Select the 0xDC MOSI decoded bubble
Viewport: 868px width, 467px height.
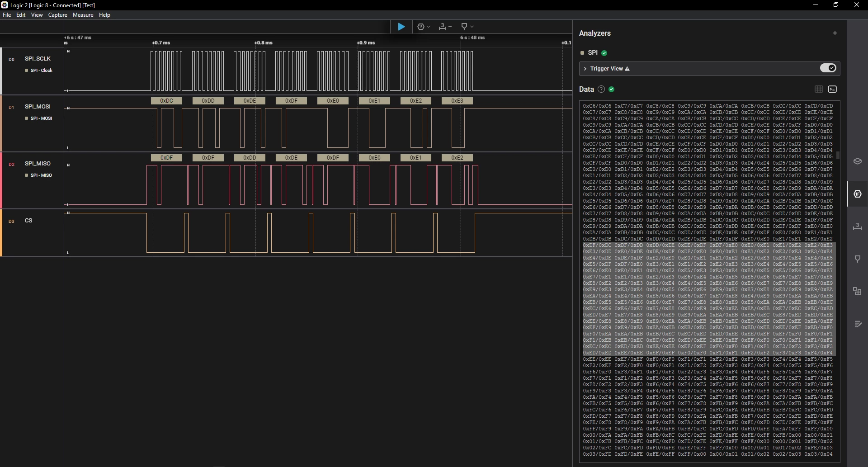166,101
